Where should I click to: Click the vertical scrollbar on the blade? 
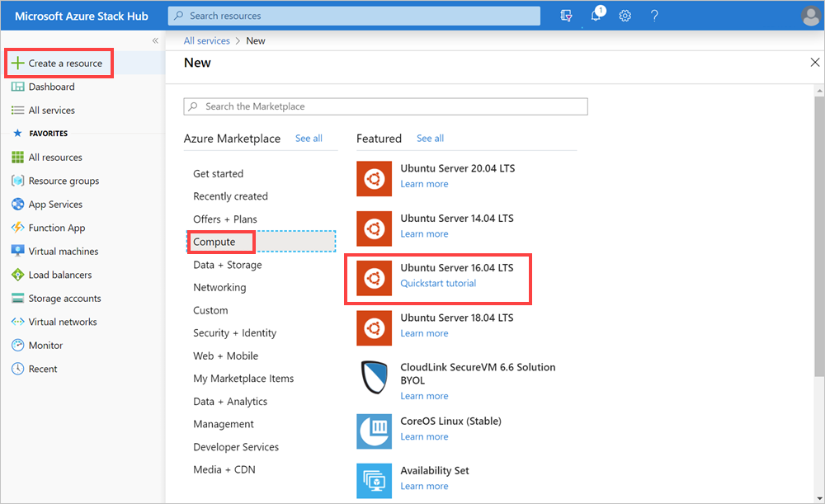tap(818, 247)
